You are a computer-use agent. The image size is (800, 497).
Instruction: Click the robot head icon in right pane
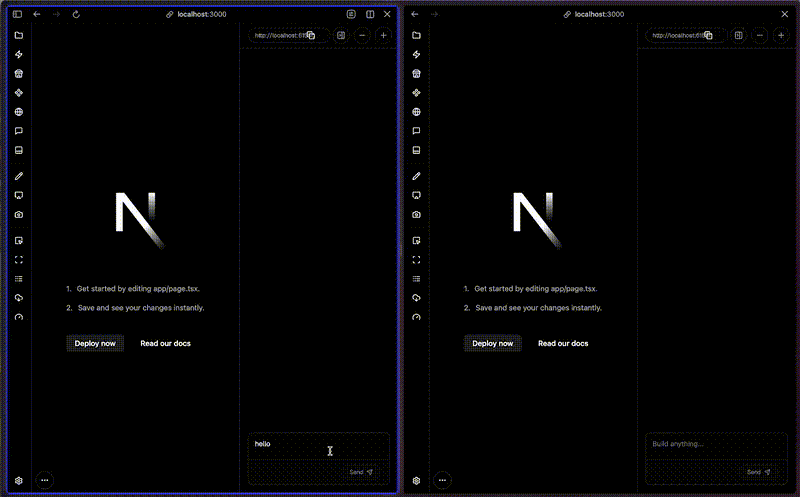tap(416, 73)
